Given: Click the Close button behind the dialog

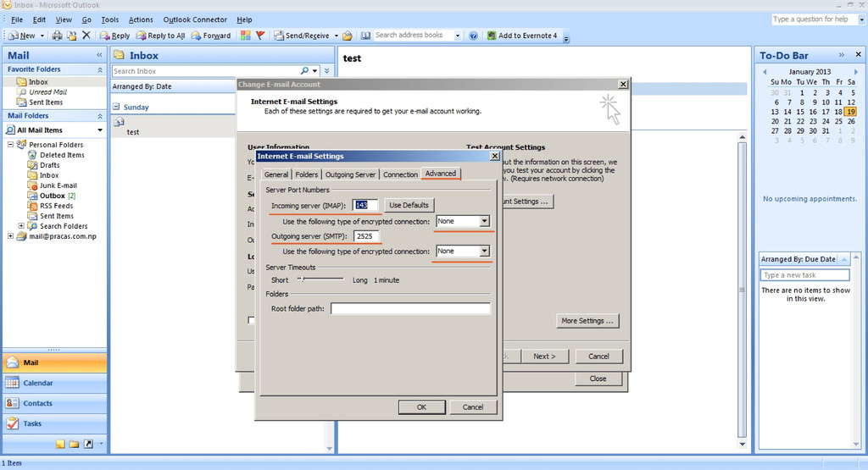Looking at the screenshot, I should [598, 379].
